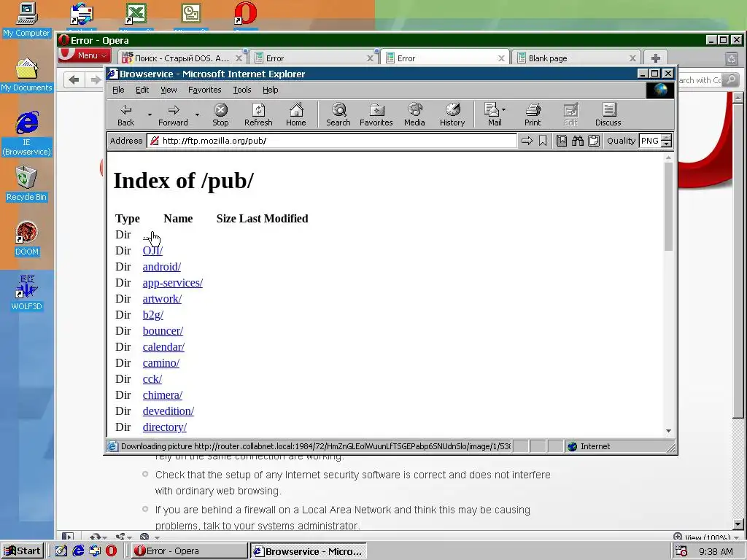The width and height of the screenshot is (747, 560).
Task: Open the devedition/ directory link
Action: tap(169, 411)
